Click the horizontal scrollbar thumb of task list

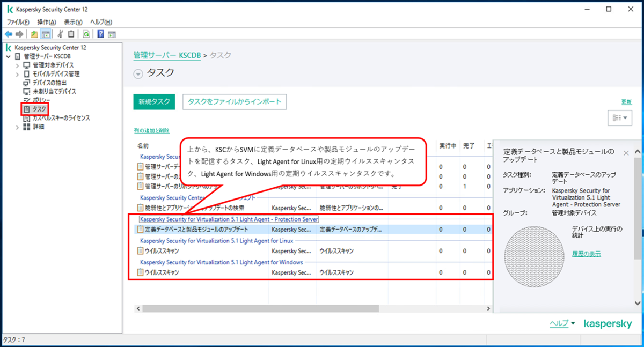point(260,309)
